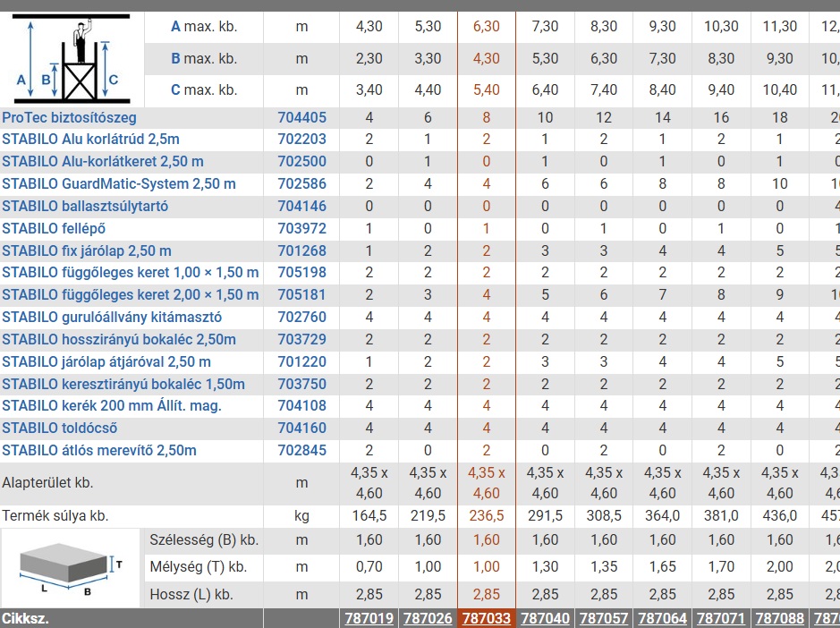Open the STABILO gurulóállvány kitámasztó link

point(112,318)
